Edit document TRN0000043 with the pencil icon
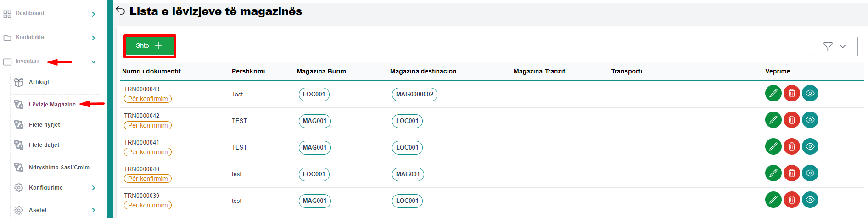The image size is (868, 218). coord(773,94)
